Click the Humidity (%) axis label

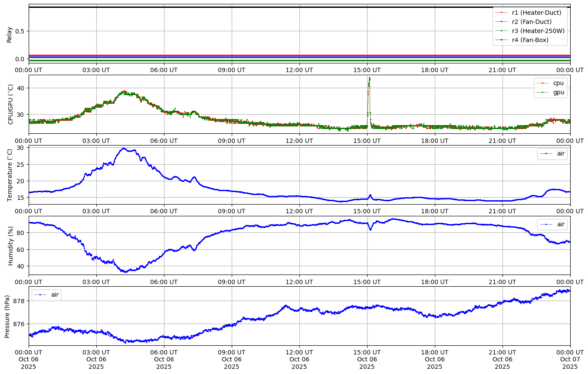10,245
